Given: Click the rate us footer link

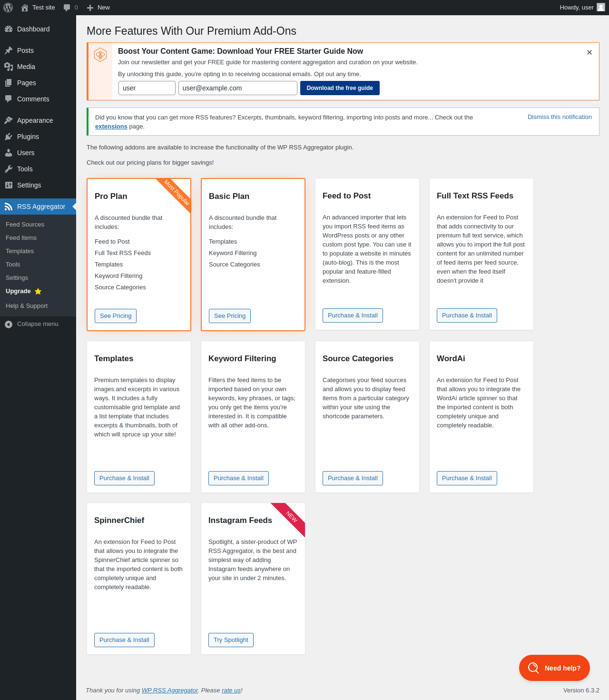Looking at the screenshot, I should [x=231, y=690].
